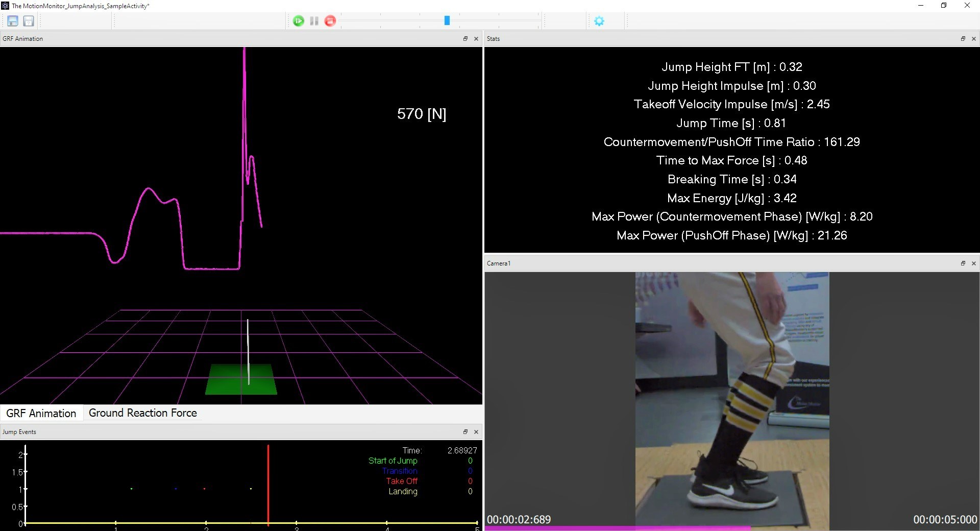Undock the GRF Animation panel
This screenshot has height=531, width=980.
click(465, 39)
